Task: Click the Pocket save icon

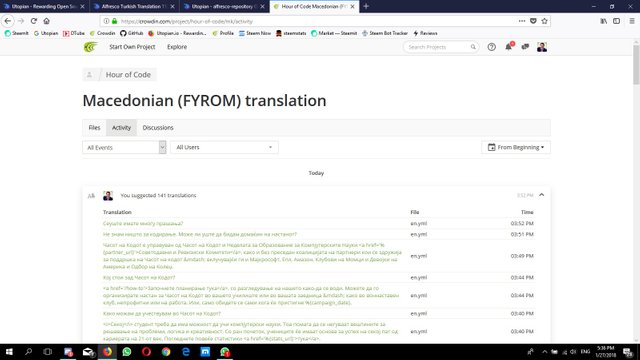Action: click(533, 21)
